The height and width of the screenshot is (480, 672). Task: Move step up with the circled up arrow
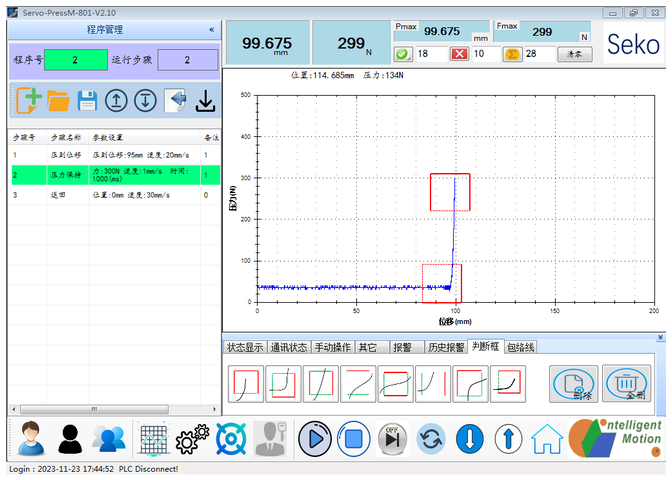click(116, 101)
